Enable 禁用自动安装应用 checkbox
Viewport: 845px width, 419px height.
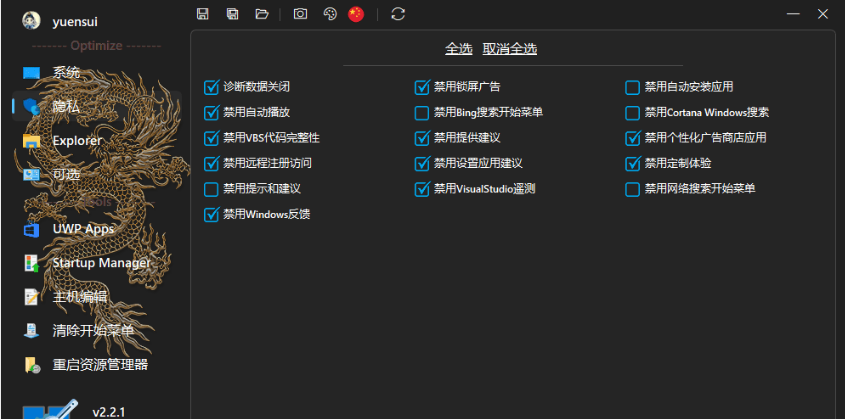(633, 87)
